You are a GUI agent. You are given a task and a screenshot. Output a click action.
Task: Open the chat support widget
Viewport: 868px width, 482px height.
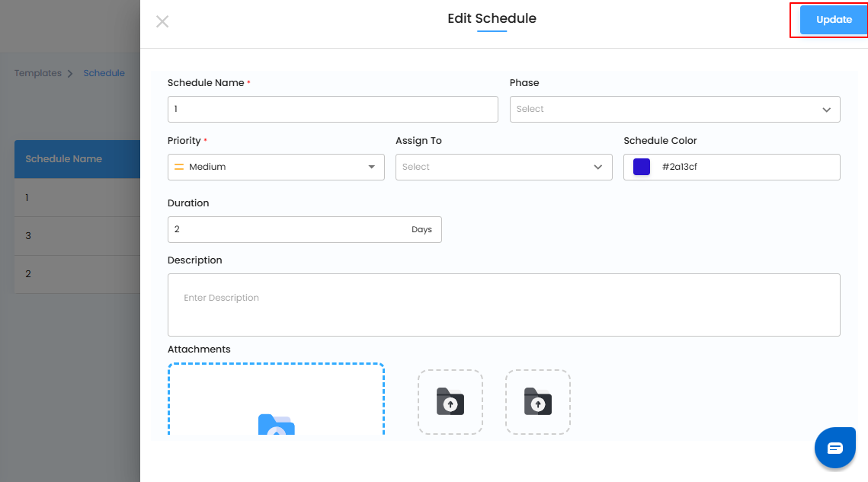[834, 447]
